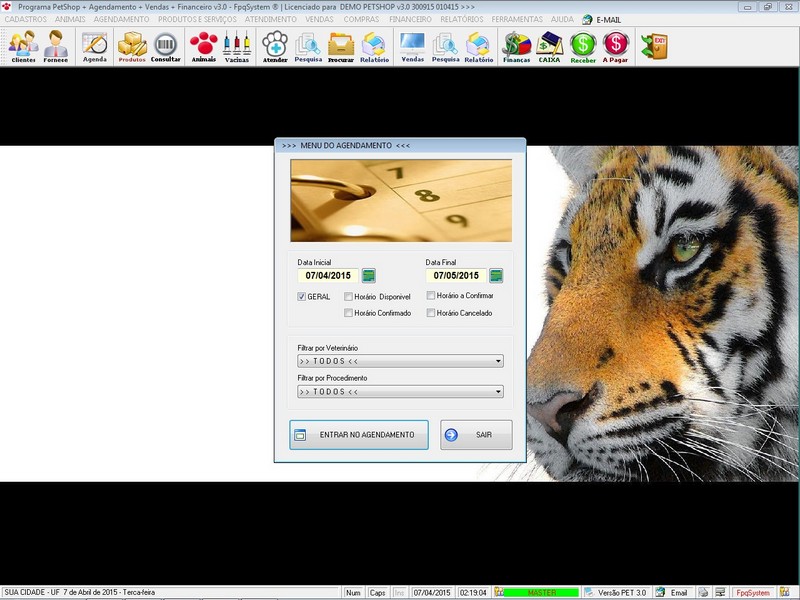Expand the Filtrar por Procedimento dropdown
Screen dimensions: 800x600
pos(498,392)
